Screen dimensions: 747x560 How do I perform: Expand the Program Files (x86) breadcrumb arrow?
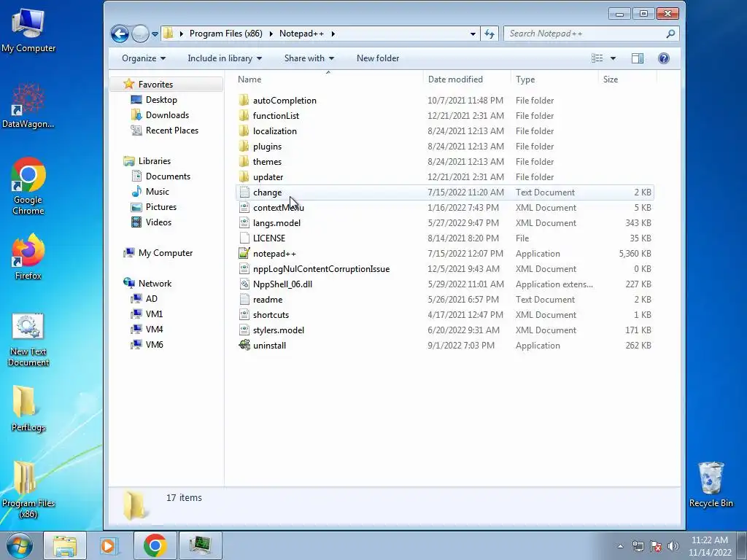click(x=271, y=34)
